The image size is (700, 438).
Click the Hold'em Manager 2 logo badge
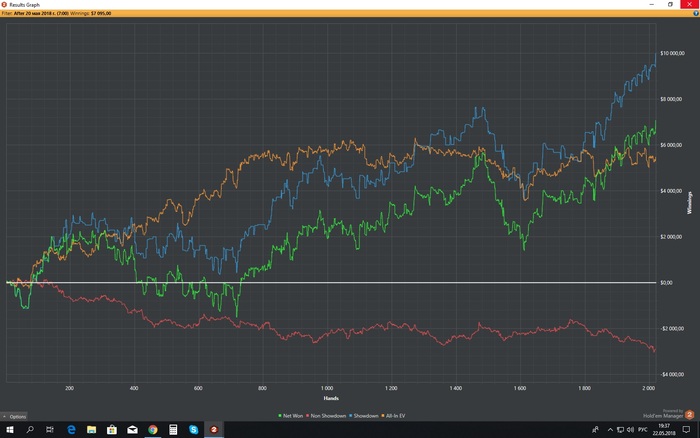pyautogui.click(x=689, y=415)
